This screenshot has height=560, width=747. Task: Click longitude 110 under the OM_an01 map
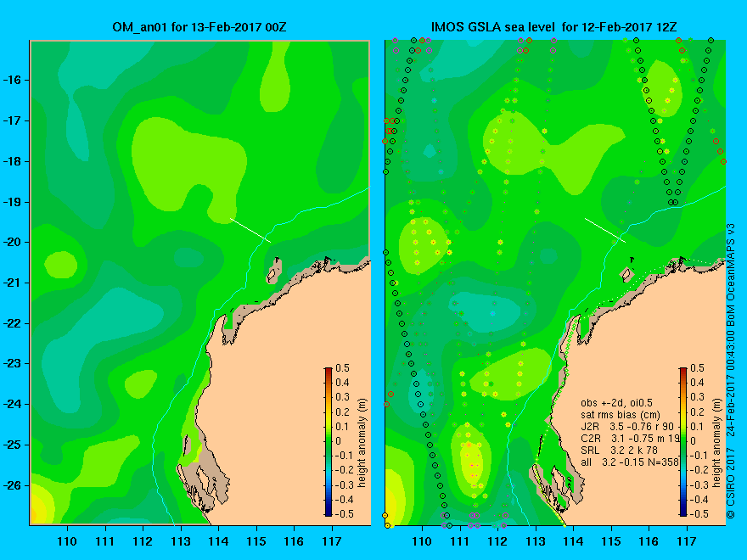tap(67, 541)
